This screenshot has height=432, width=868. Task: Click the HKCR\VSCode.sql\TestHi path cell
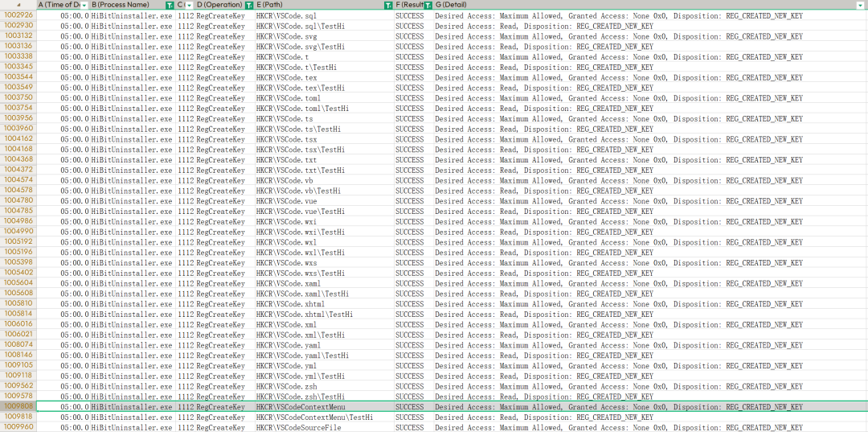(325, 26)
